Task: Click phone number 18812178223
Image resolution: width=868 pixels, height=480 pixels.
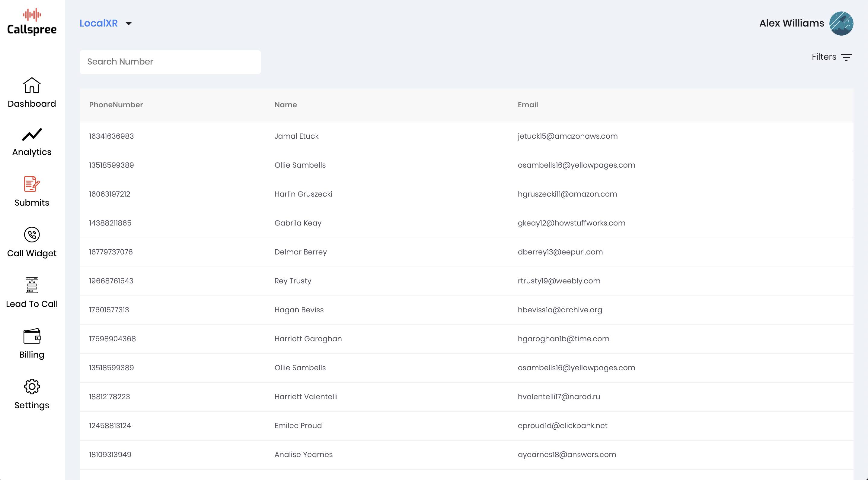Action: coord(110,396)
